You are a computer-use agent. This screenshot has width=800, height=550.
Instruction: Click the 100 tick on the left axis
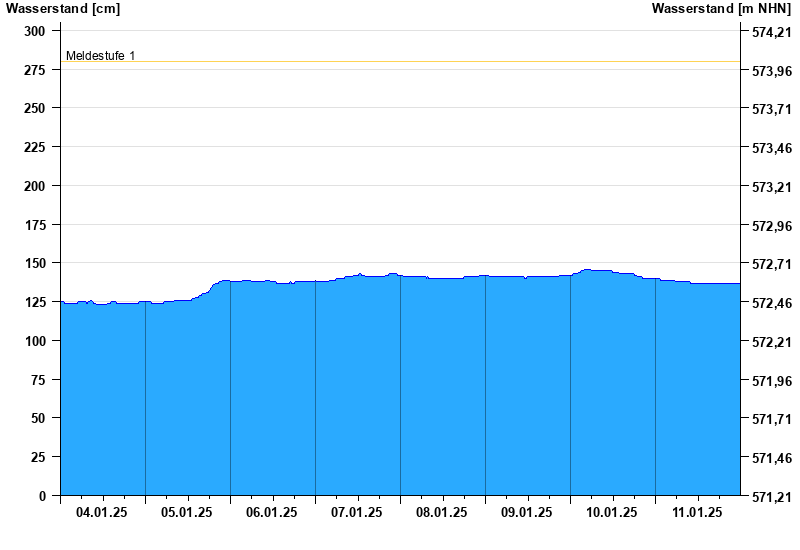pyautogui.click(x=35, y=341)
